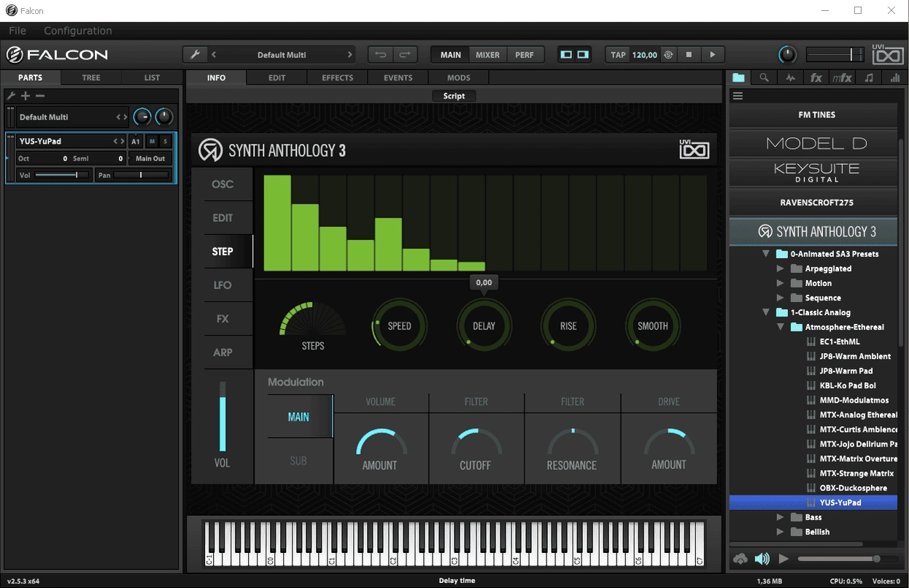Click the YUS-YuPad part Pan slider
Viewport: 909px width, 588px height.
pyautogui.click(x=142, y=175)
